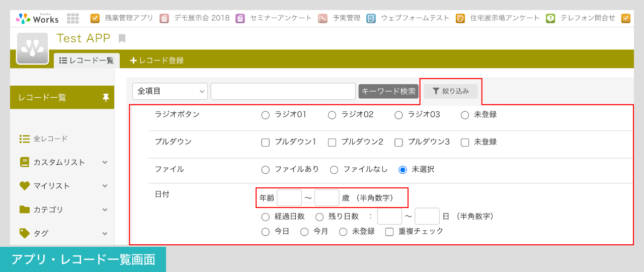644x272 pixels.
Task: Check プルダウン3 checkbox
Action: tap(398, 143)
